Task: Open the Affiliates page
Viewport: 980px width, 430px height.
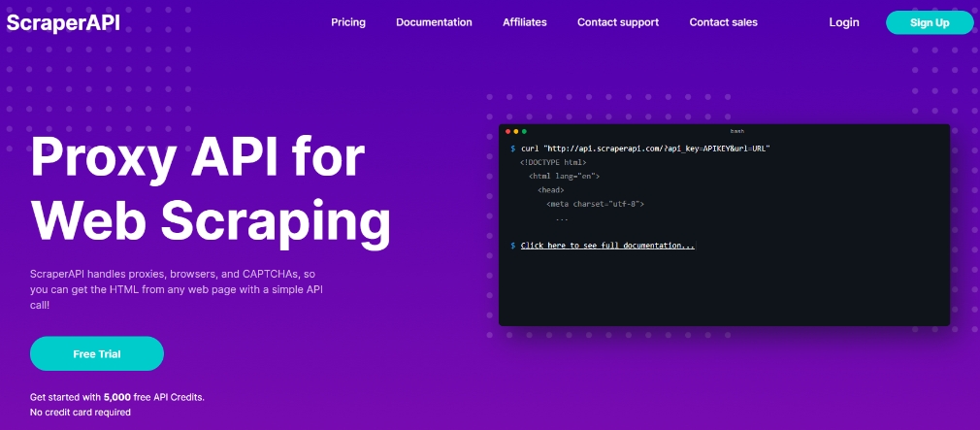Action: pyautogui.click(x=524, y=22)
